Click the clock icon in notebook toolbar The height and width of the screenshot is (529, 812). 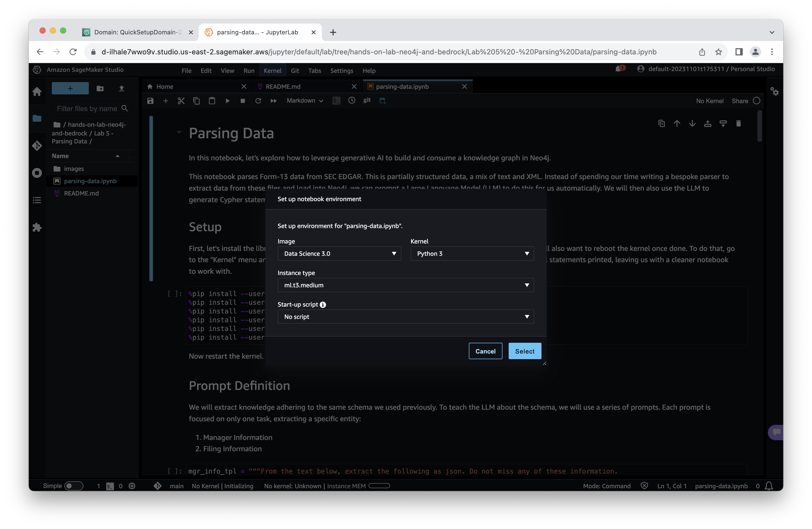point(352,100)
